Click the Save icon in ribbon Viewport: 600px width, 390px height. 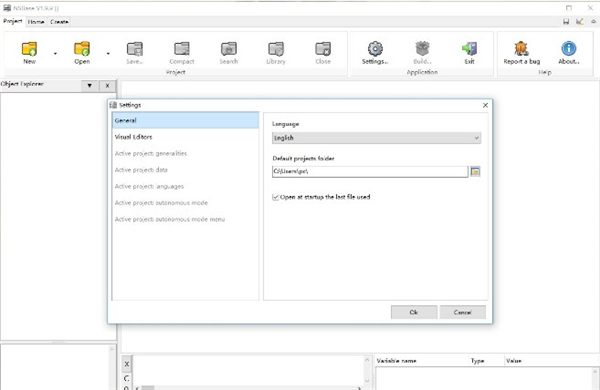[135, 49]
